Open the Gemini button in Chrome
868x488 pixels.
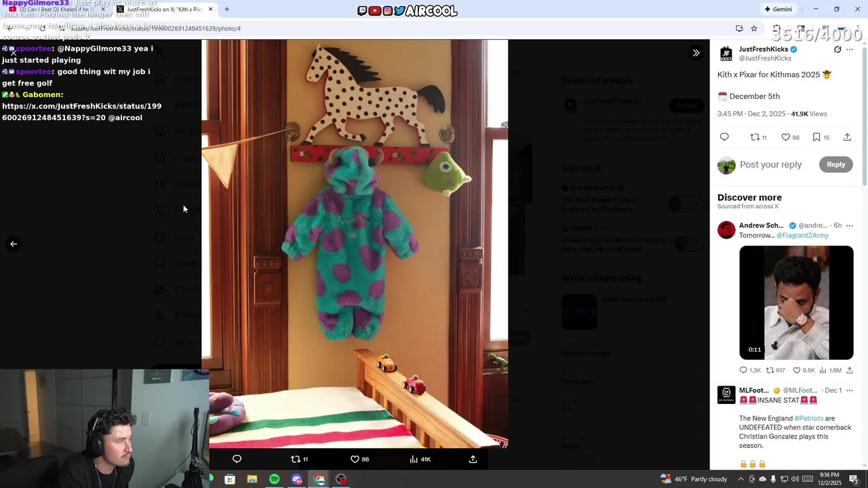point(778,9)
